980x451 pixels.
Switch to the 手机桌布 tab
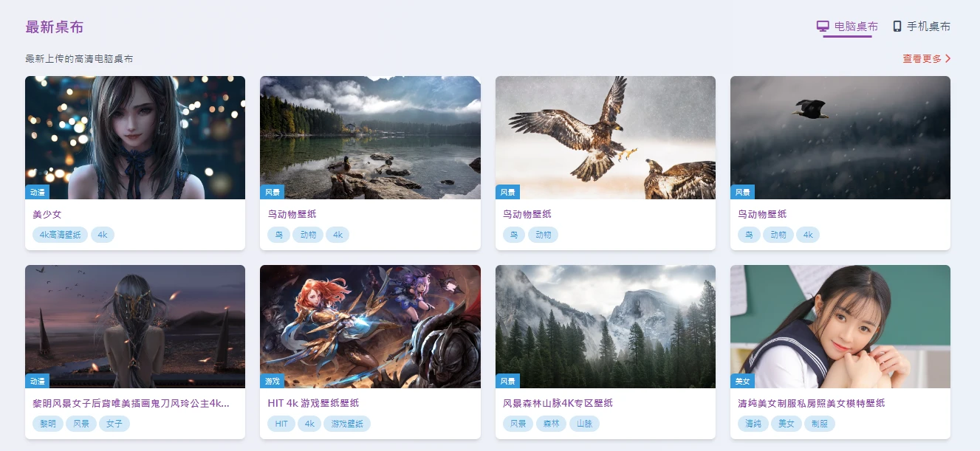(922, 27)
